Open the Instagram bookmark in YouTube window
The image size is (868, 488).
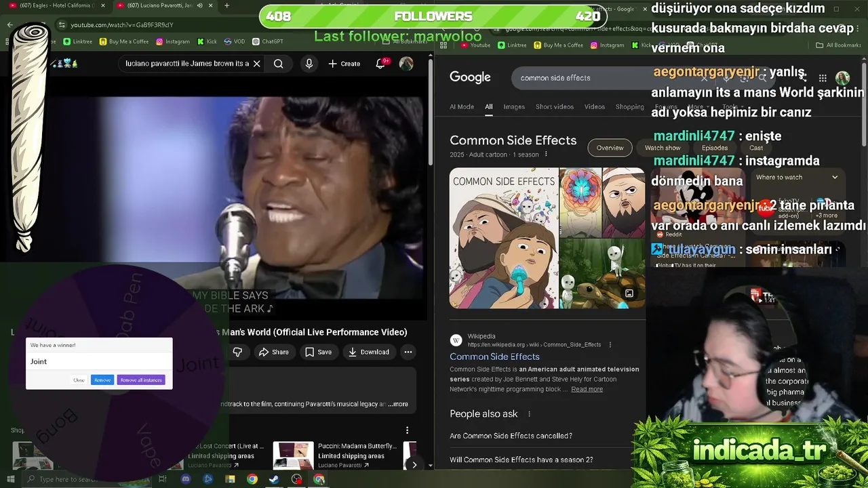coord(173,41)
